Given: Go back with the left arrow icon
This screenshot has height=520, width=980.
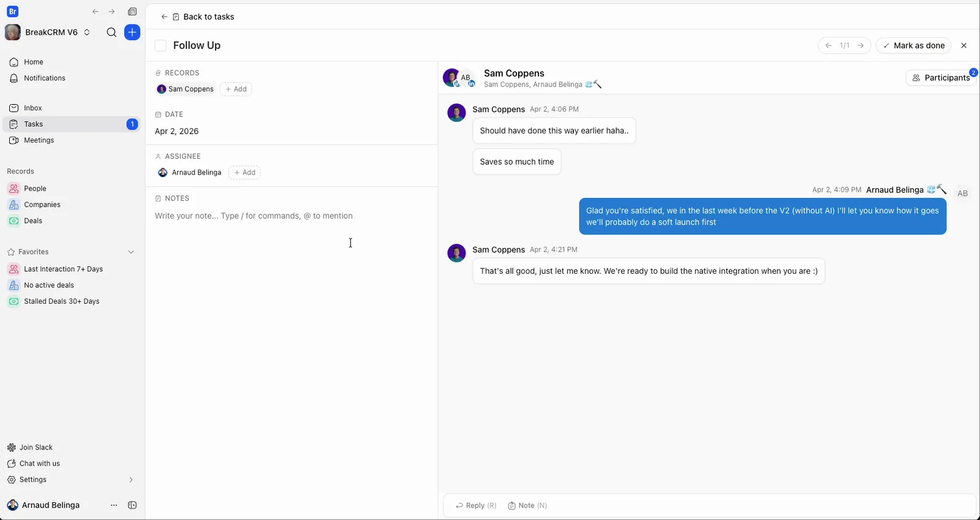Looking at the screenshot, I should pos(96,12).
